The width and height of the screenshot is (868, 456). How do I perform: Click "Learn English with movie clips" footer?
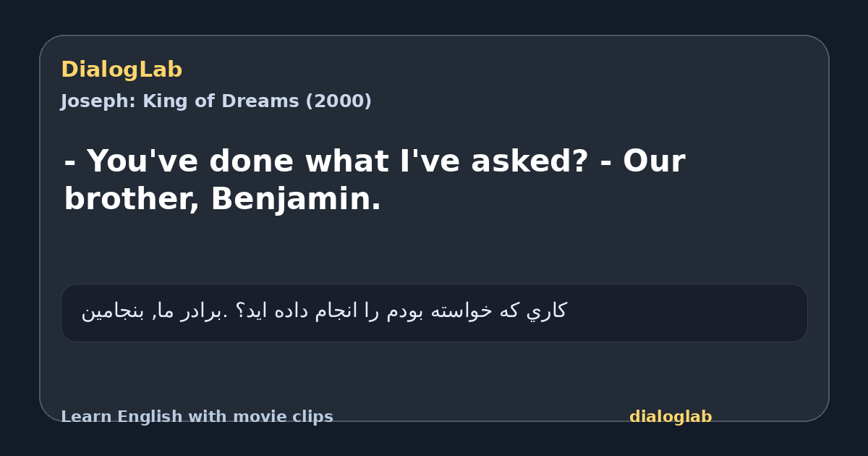click(197, 417)
